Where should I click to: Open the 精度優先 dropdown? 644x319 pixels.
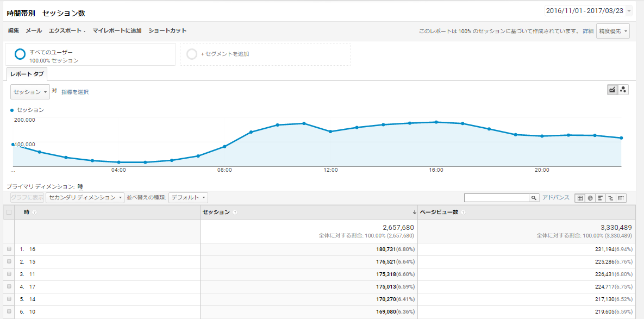point(613,31)
